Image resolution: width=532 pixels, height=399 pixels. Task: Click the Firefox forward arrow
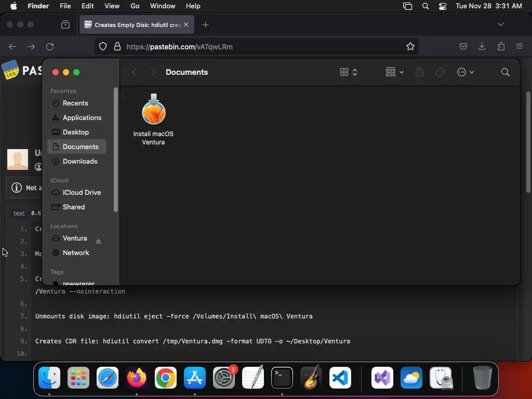point(31,47)
